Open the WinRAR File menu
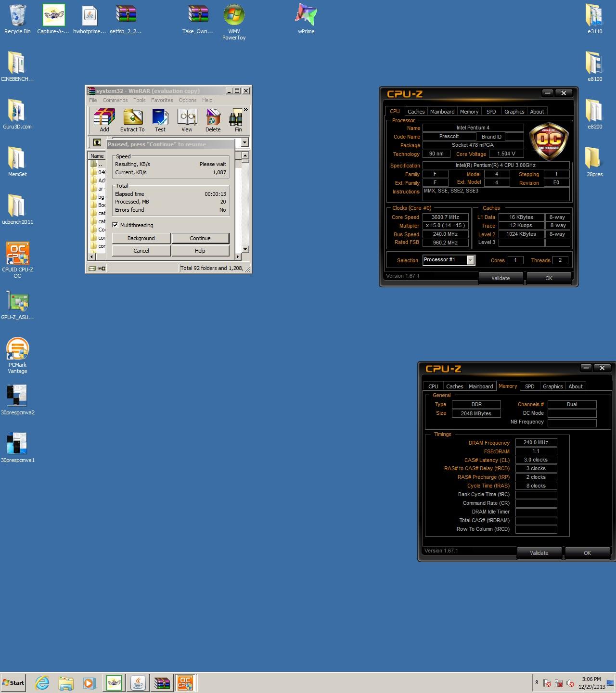This screenshot has width=616, height=693. point(93,100)
